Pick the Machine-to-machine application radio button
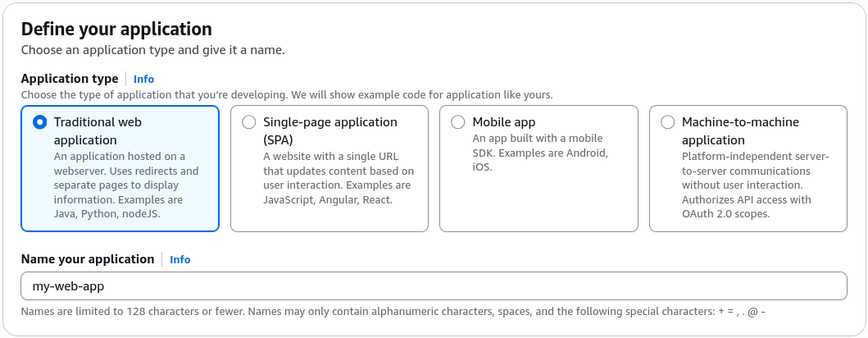 [668, 122]
